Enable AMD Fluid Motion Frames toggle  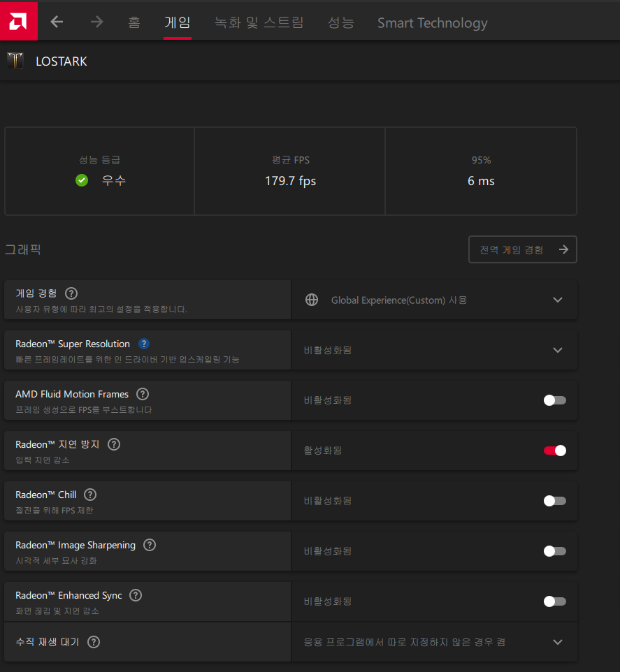(x=554, y=400)
